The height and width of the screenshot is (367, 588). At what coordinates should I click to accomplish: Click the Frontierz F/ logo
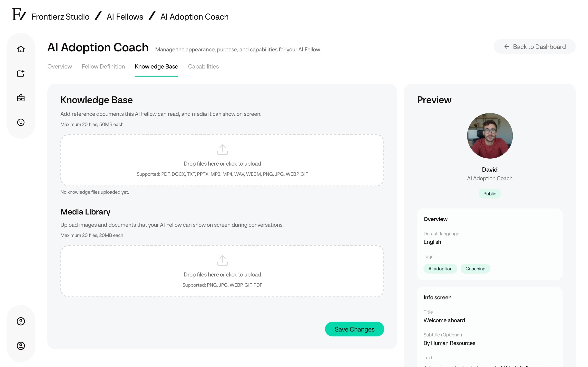click(x=19, y=14)
